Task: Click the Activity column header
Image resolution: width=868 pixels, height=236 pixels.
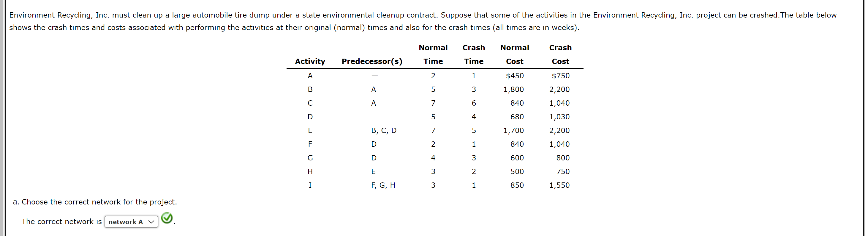Action: [x=310, y=61]
